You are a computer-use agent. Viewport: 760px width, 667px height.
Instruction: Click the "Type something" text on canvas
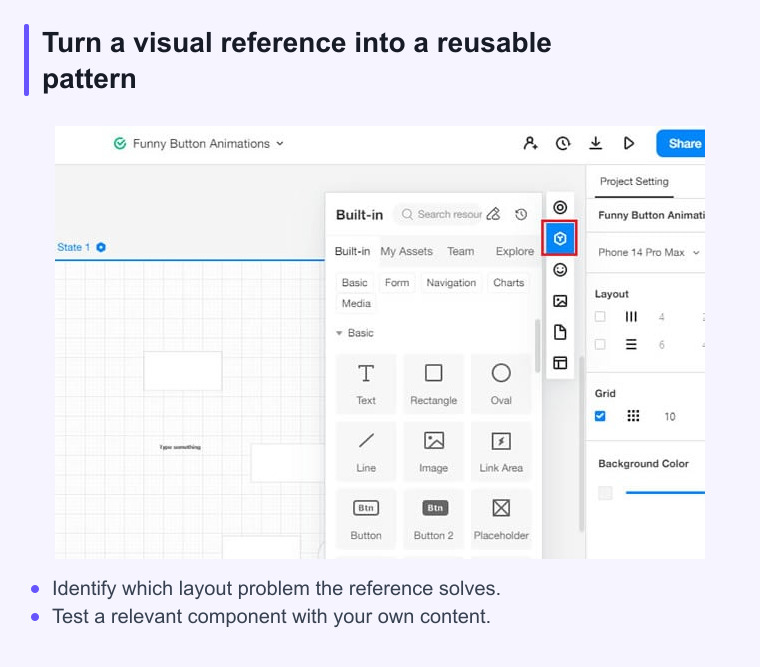[180, 447]
